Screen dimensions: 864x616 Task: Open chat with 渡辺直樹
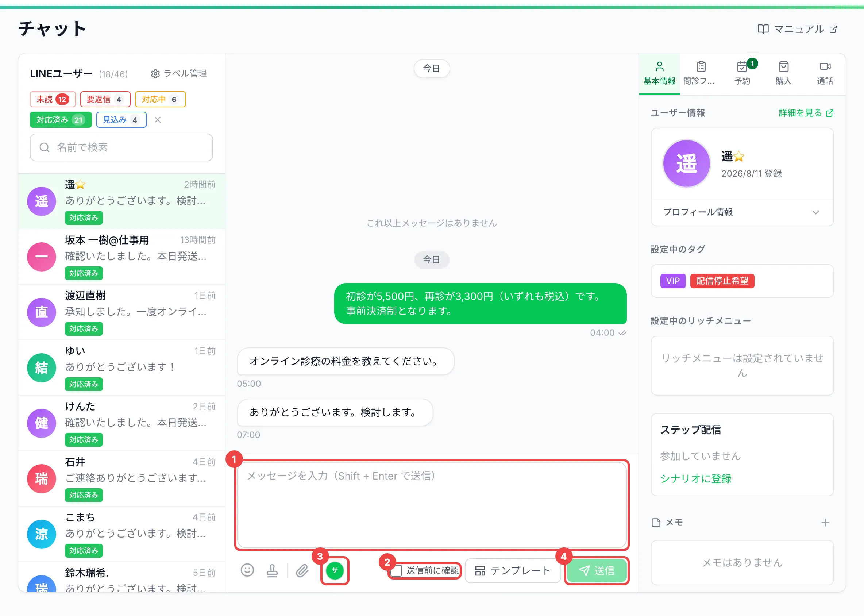[x=121, y=312]
